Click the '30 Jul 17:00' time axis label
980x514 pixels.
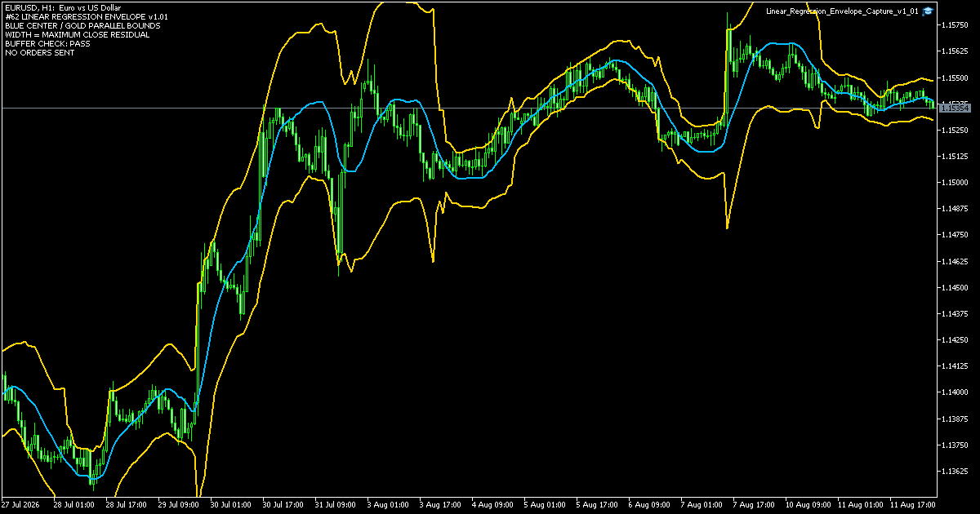285,504
